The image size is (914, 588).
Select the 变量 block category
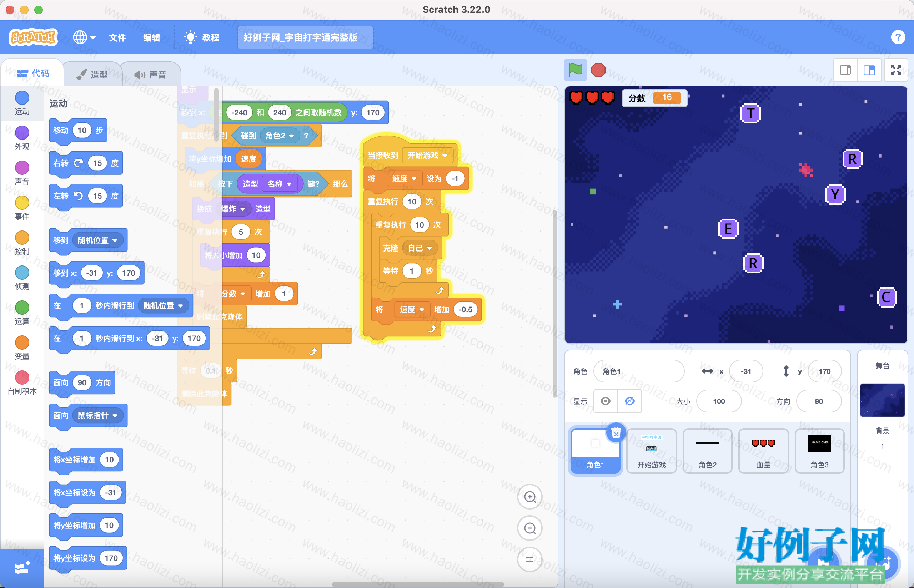[22, 348]
